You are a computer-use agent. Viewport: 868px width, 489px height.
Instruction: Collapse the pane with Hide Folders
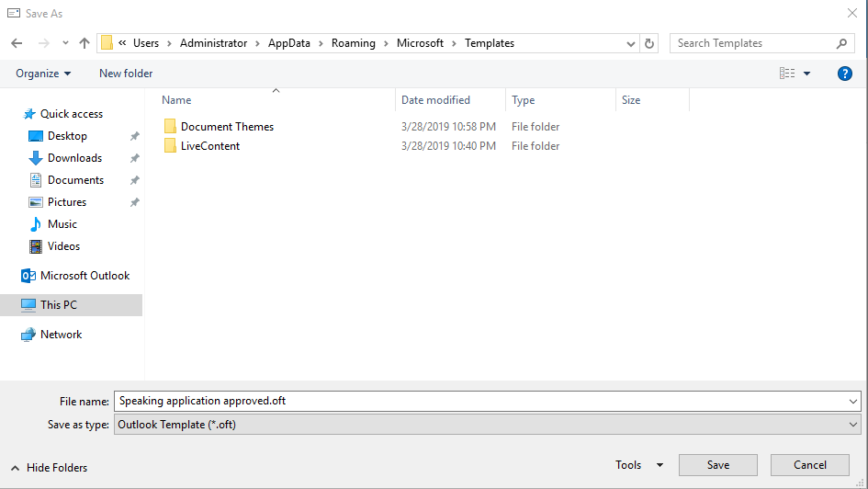pyautogui.click(x=50, y=468)
